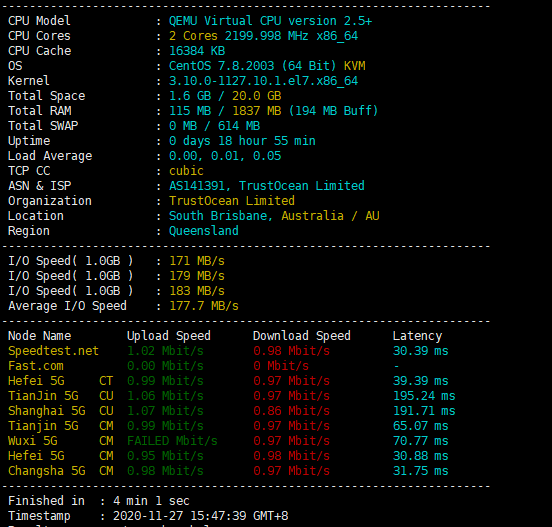Click the AS141391, TrustOcean Limited entry
This screenshot has height=527, width=552.
pyautogui.click(x=266, y=186)
